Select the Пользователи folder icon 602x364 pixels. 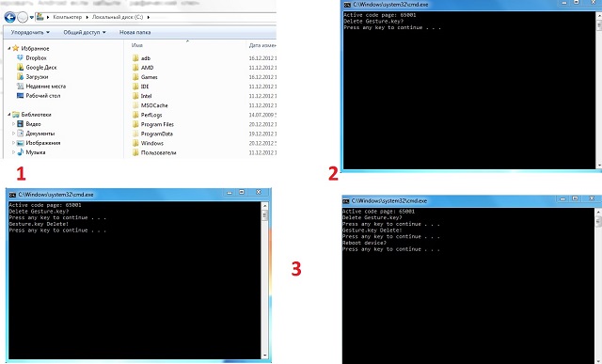[135, 152]
